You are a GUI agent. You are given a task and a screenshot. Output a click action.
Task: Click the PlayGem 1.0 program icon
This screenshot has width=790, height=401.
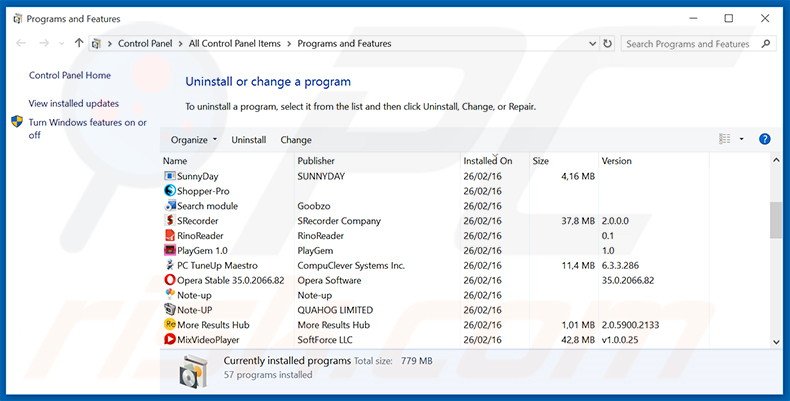pos(170,250)
